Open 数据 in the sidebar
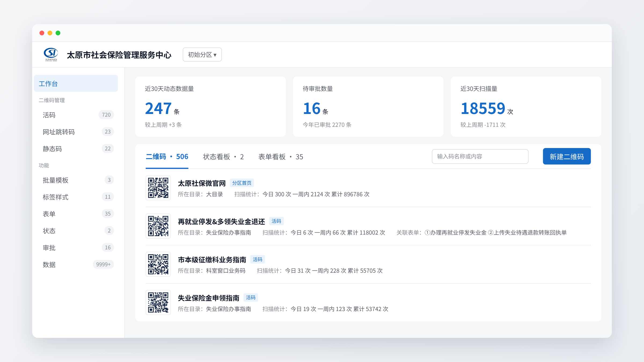 (76, 264)
